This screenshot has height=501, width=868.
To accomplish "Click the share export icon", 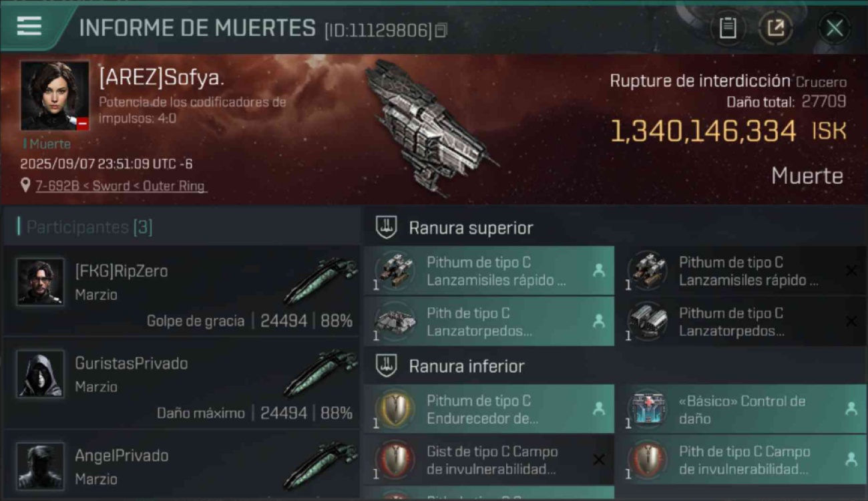I will 775,28.
